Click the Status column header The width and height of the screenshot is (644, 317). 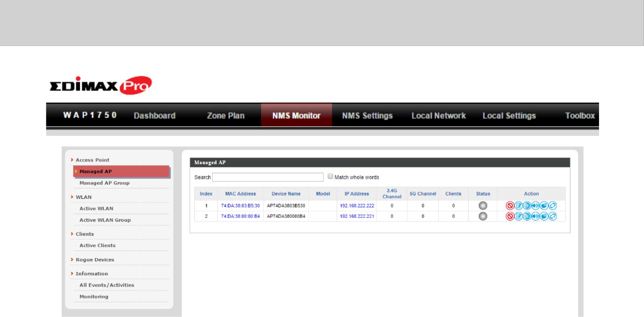tap(483, 193)
